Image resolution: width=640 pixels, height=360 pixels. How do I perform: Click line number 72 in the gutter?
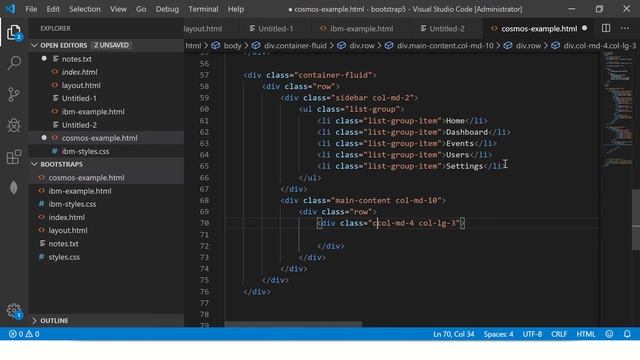click(x=204, y=246)
